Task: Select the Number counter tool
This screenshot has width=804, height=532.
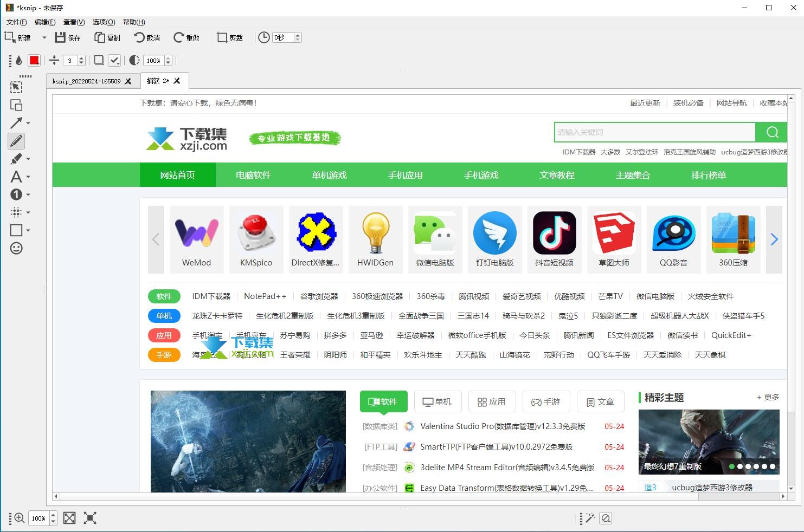Action: 16,194
